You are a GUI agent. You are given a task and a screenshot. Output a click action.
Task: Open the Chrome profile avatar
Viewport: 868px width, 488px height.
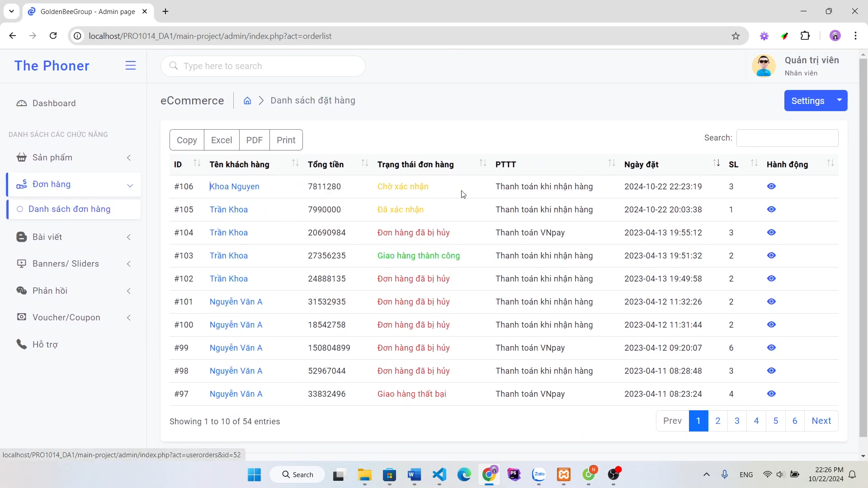(x=835, y=36)
